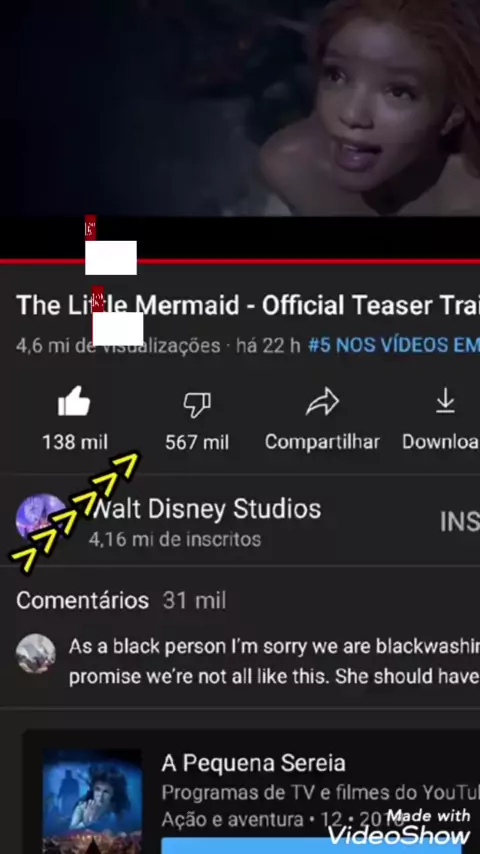
Task: Open A Pequena Sereia movie poster thumbnail
Action: 92,801
